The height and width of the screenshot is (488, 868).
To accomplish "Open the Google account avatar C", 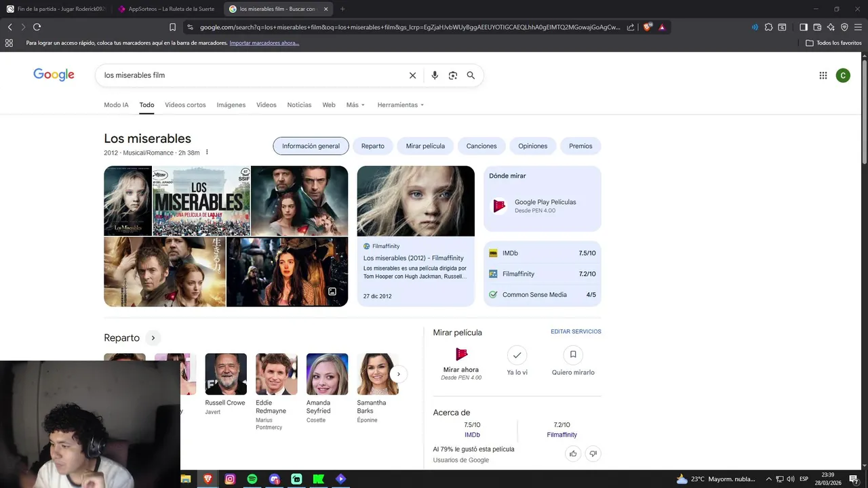I will [x=843, y=75].
